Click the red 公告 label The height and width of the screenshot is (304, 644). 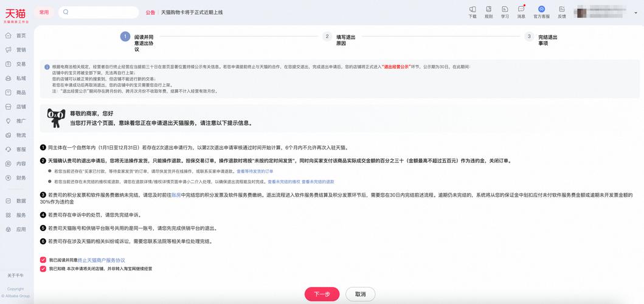point(150,13)
